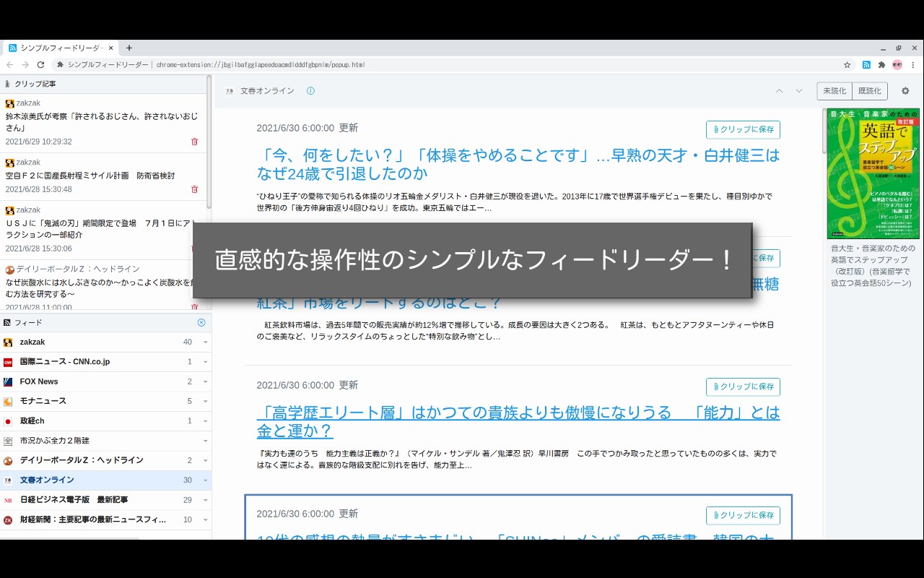Go forward with the browser forward arrow
This screenshot has width=924, height=578.
pos(25,64)
